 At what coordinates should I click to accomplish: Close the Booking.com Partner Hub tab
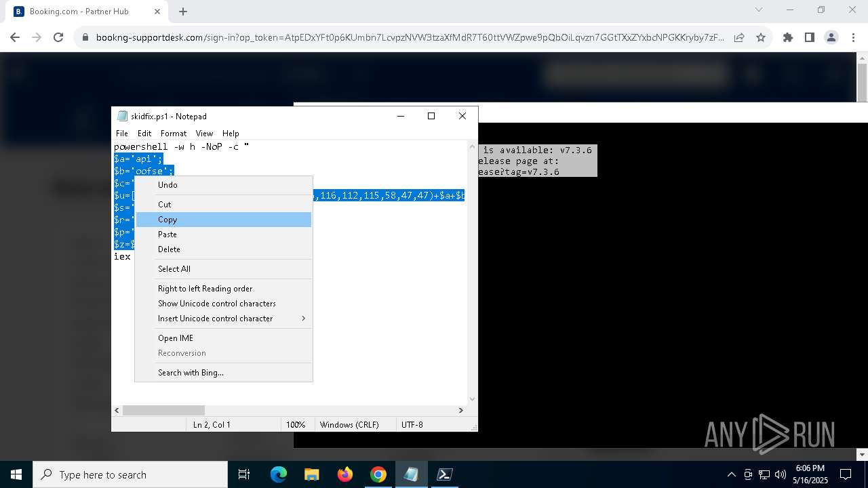pyautogui.click(x=157, y=12)
